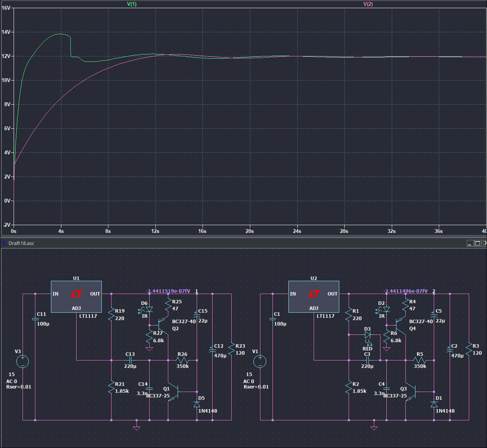The width and height of the screenshot is (487, 448).
Task: Click capacitor C14 3.3n symbol
Action: pyautogui.click(x=149, y=388)
